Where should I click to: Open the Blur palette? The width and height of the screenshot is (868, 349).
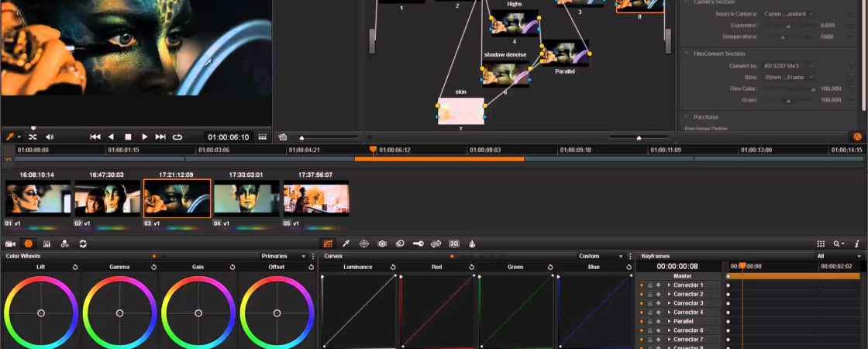coord(400,244)
